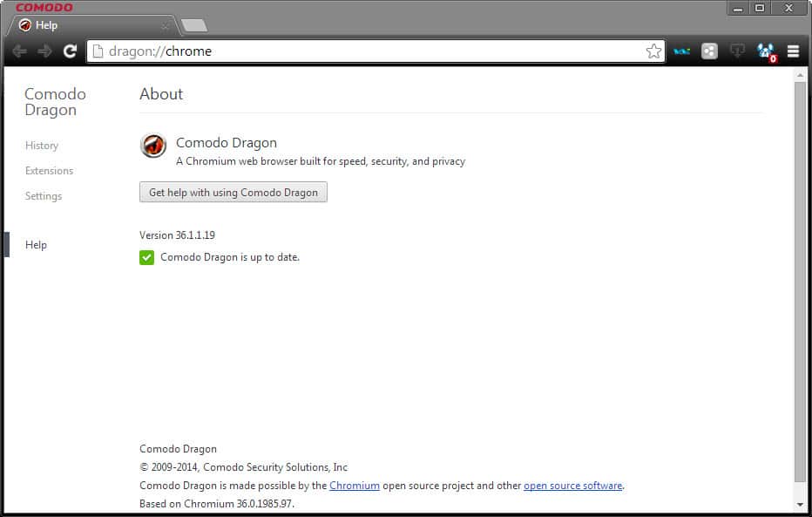The width and height of the screenshot is (812, 517).
Task: Click the scrollbar down arrow
Action: tap(800, 504)
